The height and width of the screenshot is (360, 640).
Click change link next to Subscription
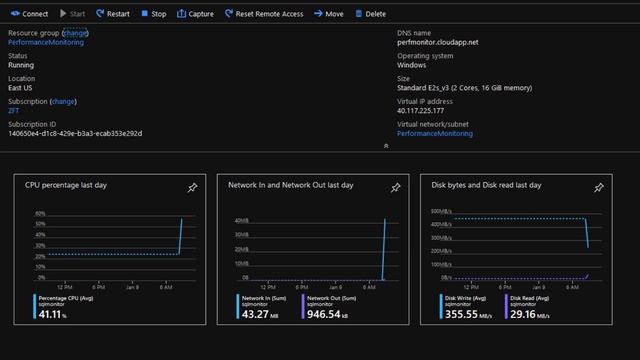pos(63,102)
